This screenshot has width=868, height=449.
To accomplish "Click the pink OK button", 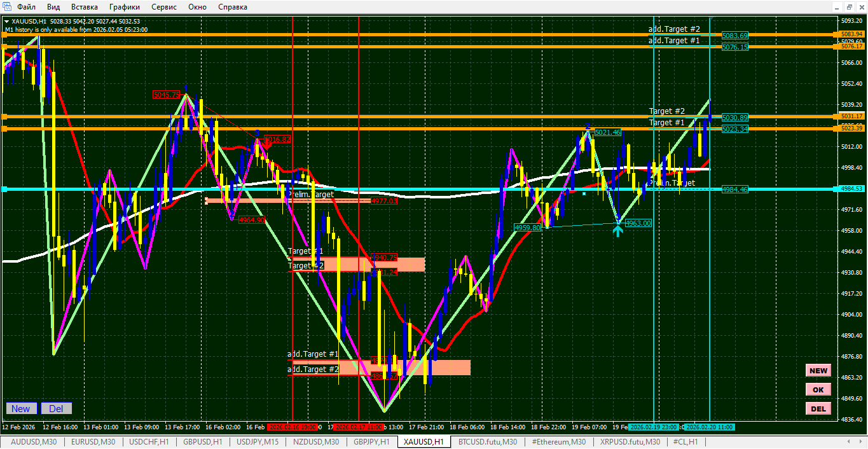I will tap(818, 390).
